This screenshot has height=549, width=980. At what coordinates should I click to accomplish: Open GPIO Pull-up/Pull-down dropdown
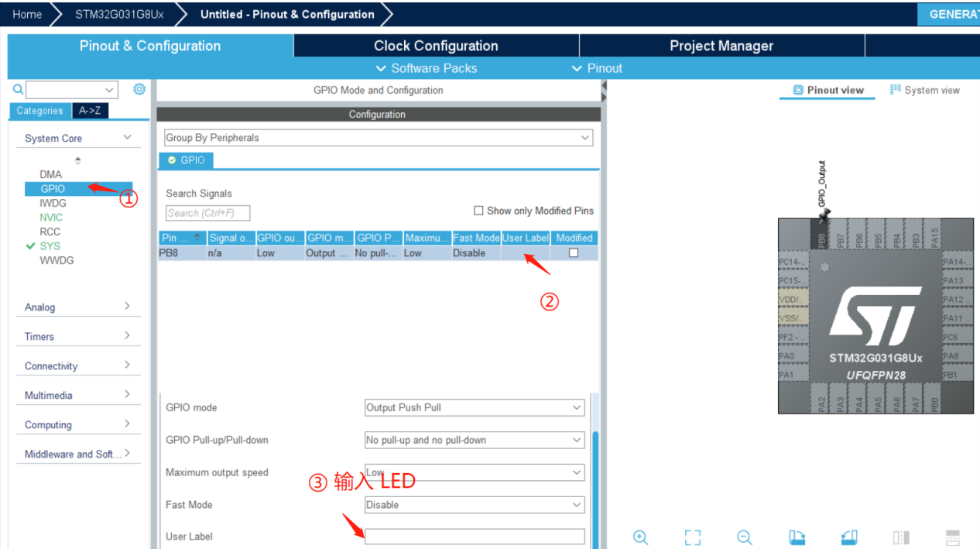click(475, 440)
